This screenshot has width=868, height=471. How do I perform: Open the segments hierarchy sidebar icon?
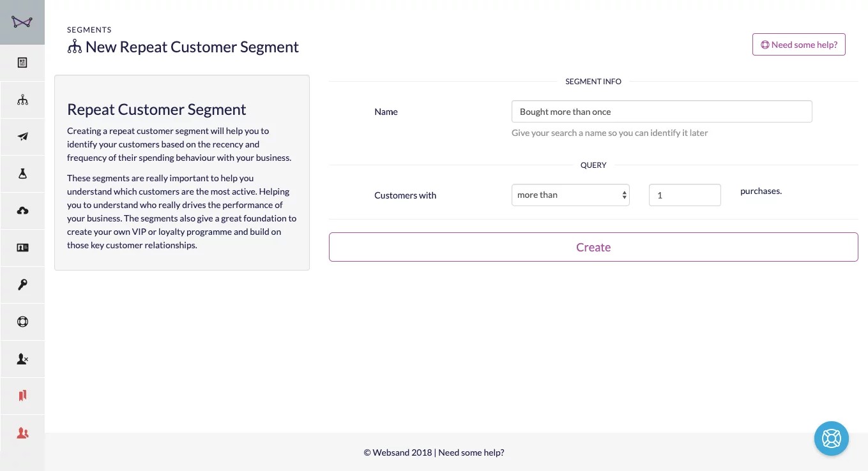[22, 100]
